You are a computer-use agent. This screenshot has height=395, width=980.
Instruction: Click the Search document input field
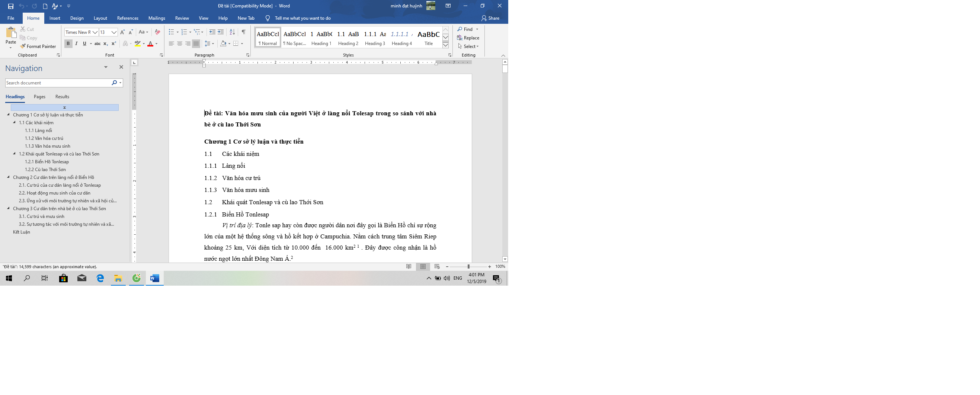pos(58,83)
